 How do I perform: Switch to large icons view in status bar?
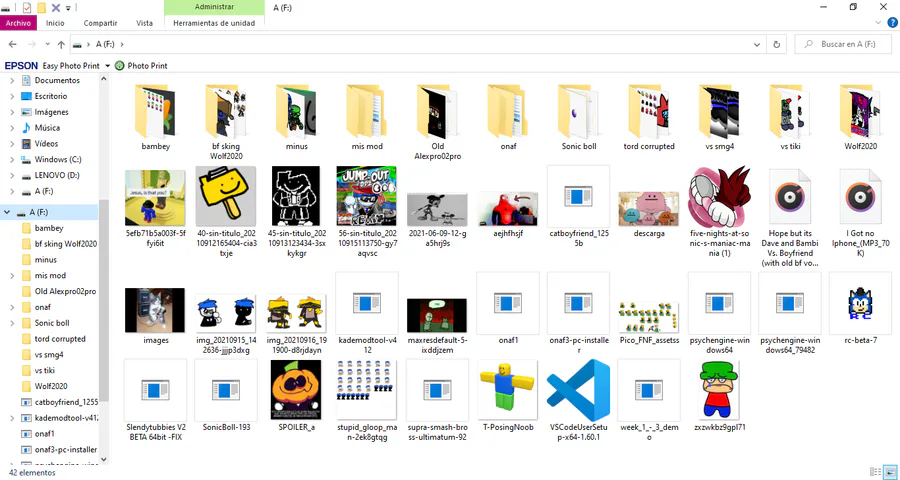(x=889, y=472)
